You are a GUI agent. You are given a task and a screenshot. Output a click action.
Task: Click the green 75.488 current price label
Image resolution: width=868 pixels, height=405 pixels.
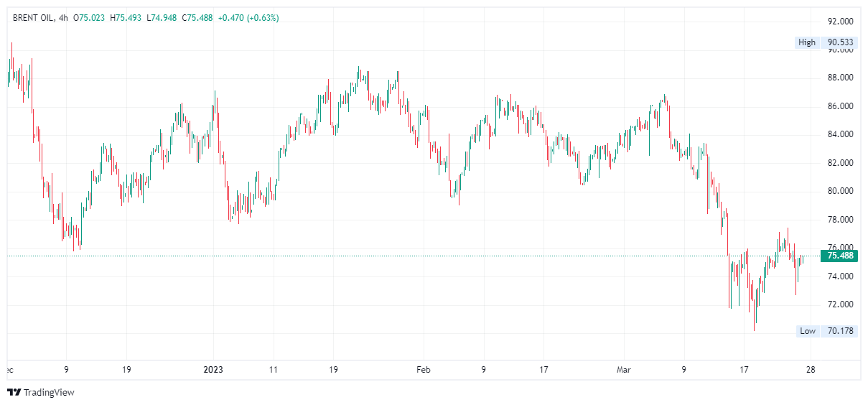click(x=840, y=255)
